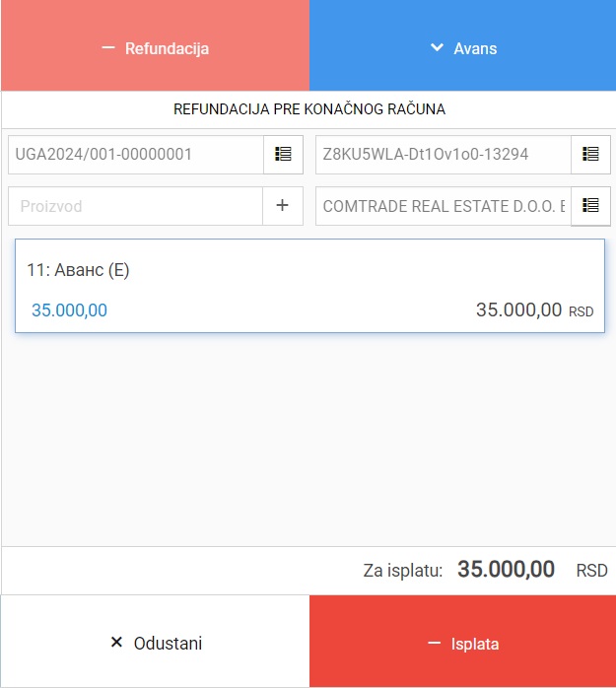Click the UGA2024/001-00000001 field

(136, 155)
